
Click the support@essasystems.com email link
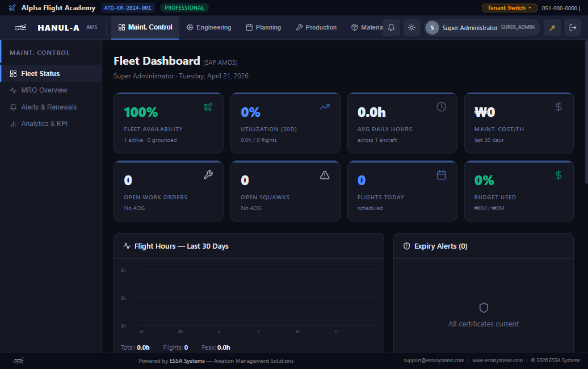[x=434, y=360]
